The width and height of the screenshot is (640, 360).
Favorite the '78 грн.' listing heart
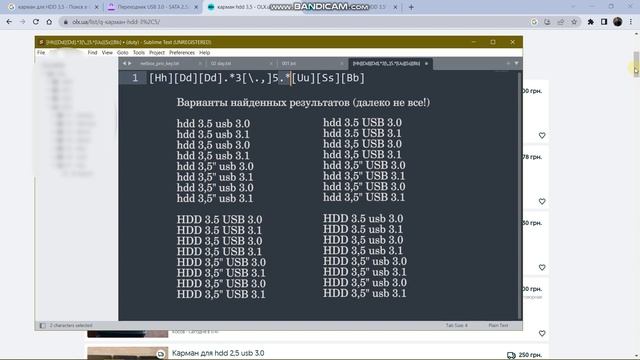[x=542, y=201]
